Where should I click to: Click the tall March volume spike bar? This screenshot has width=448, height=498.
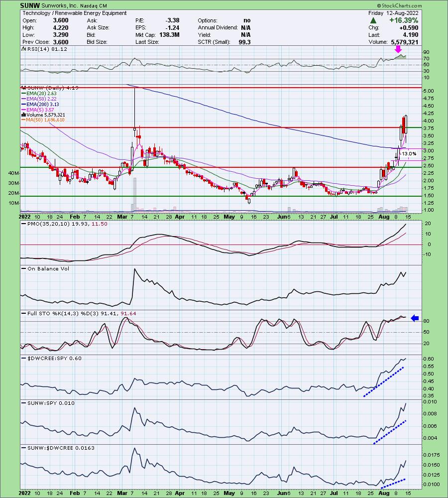click(135, 195)
